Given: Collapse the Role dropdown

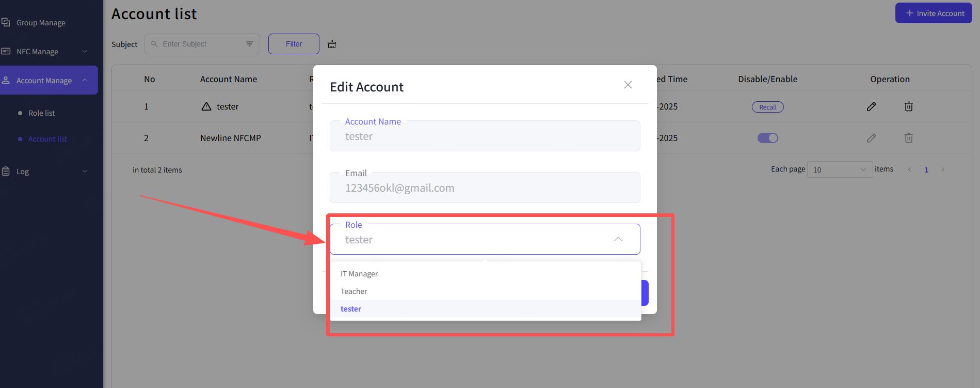Looking at the screenshot, I should (x=618, y=239).
